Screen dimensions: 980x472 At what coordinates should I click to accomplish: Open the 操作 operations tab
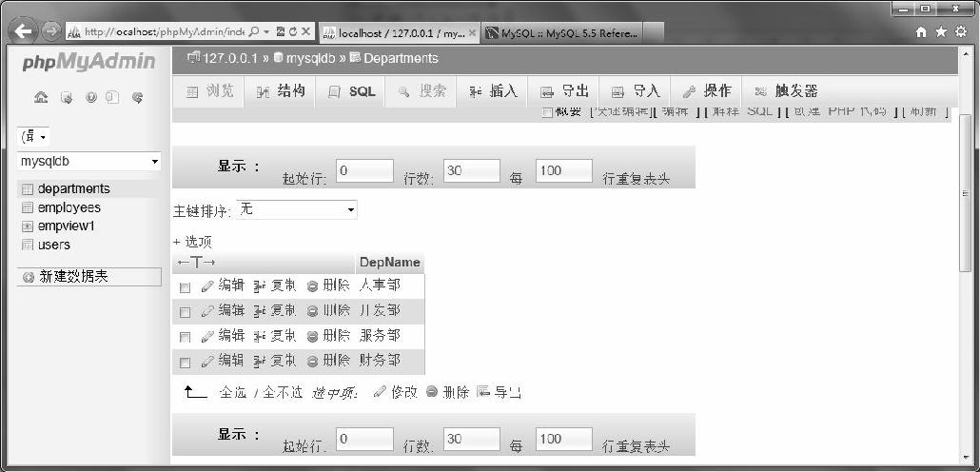[706, 92]
